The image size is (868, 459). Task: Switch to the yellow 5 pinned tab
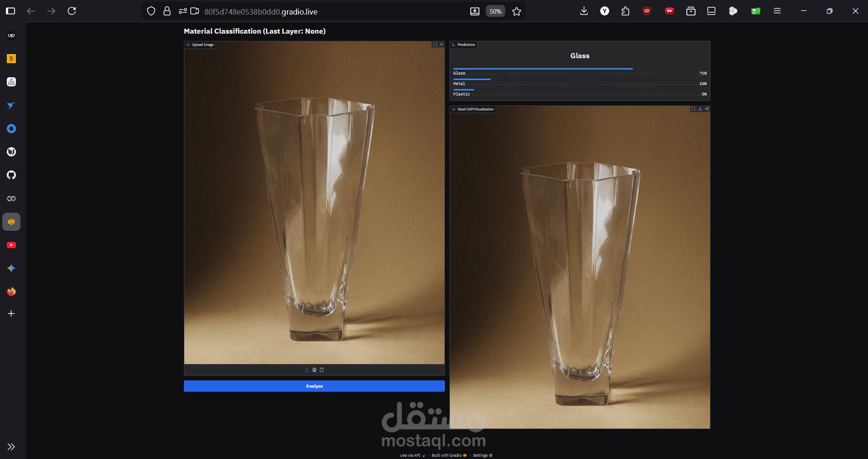pyautogui.click(x=11, y=59)
